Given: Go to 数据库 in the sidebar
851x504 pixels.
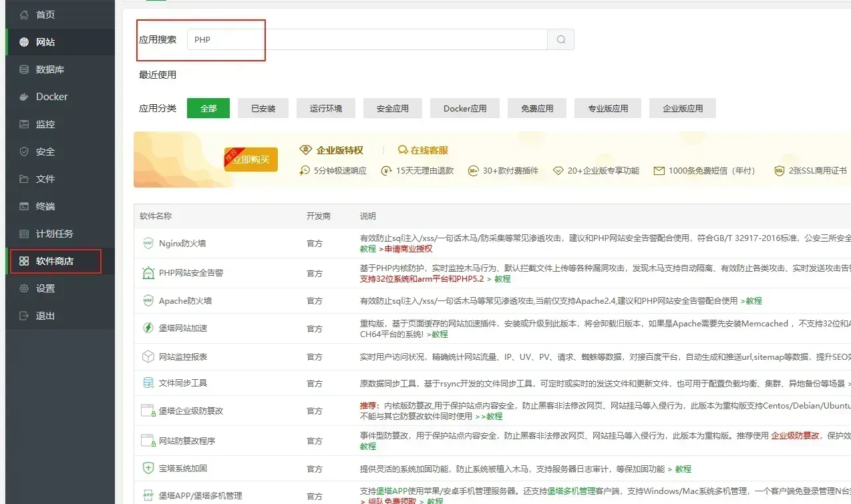Looking at the screenshot, I should pos(49,69).
